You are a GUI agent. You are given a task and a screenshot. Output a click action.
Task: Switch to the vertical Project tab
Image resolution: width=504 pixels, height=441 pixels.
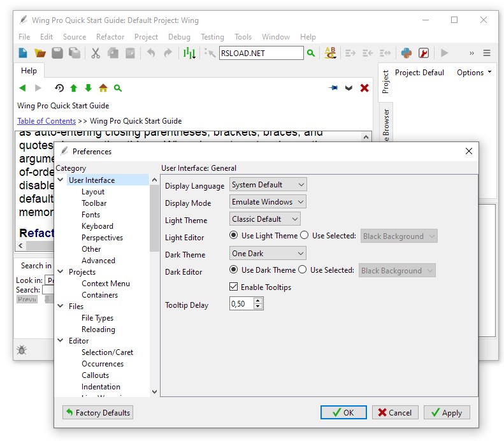[385, 82]
